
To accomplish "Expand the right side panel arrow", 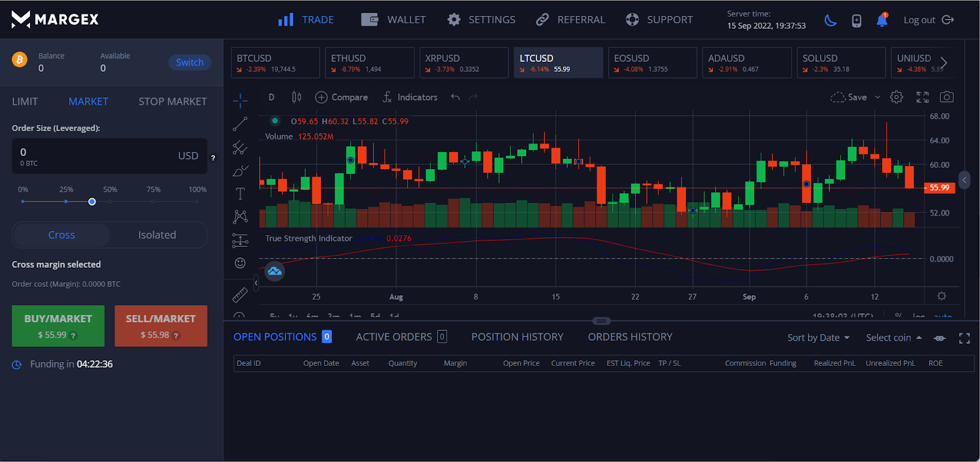I will tap(964, 180).
